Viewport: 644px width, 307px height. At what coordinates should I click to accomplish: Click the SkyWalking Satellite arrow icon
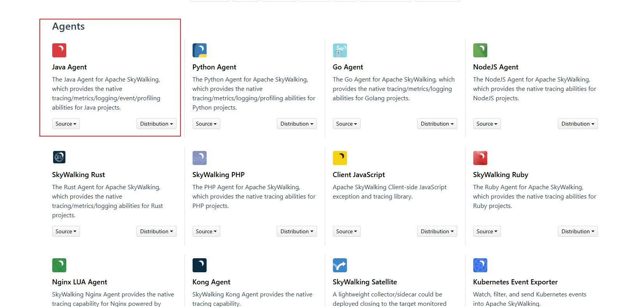[x=340, y=265]
